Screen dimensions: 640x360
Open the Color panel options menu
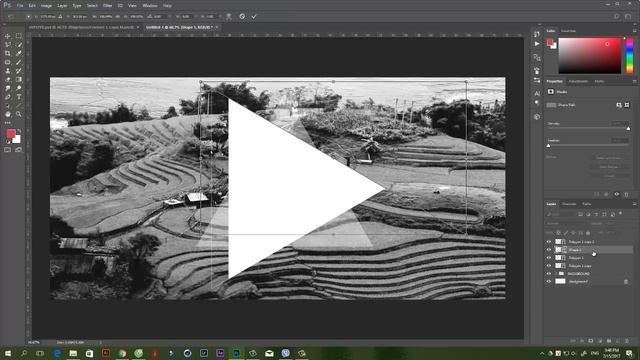(x=634, y=31)
